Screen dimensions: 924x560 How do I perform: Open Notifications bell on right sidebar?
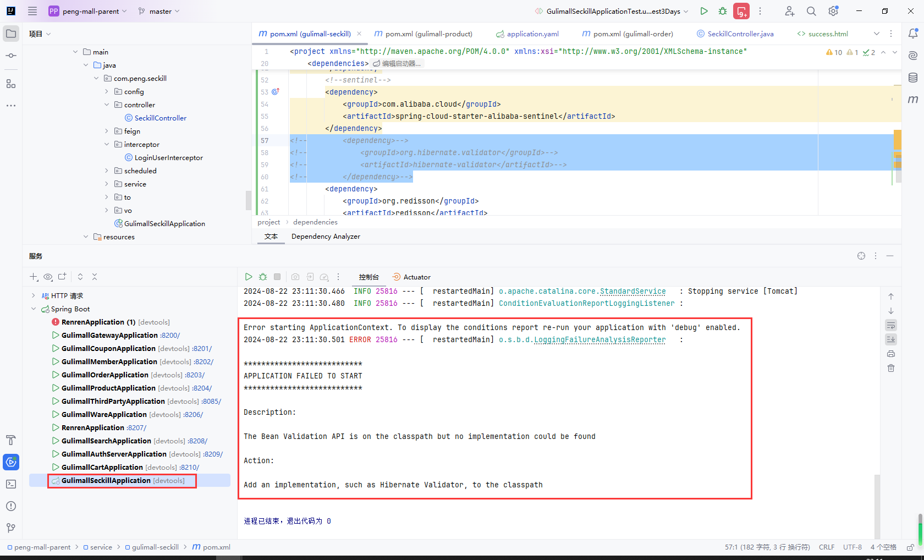[x=913, y=34]
